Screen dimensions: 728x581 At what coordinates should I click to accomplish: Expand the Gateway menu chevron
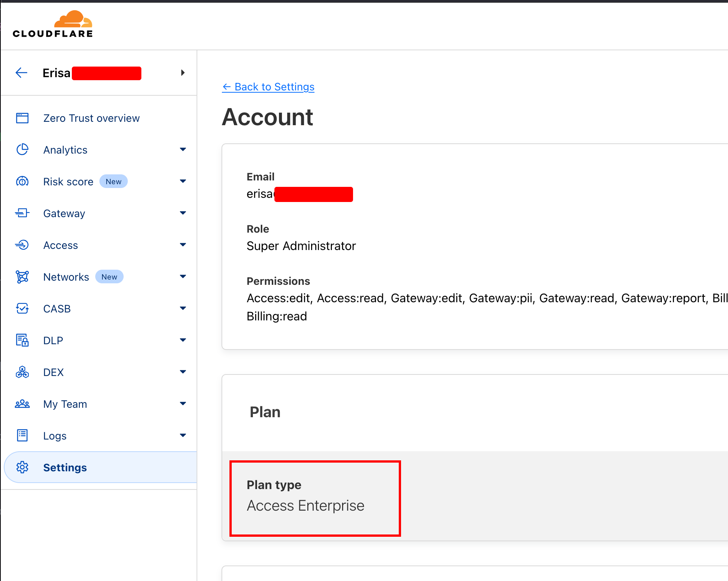[x=183, y=213]
